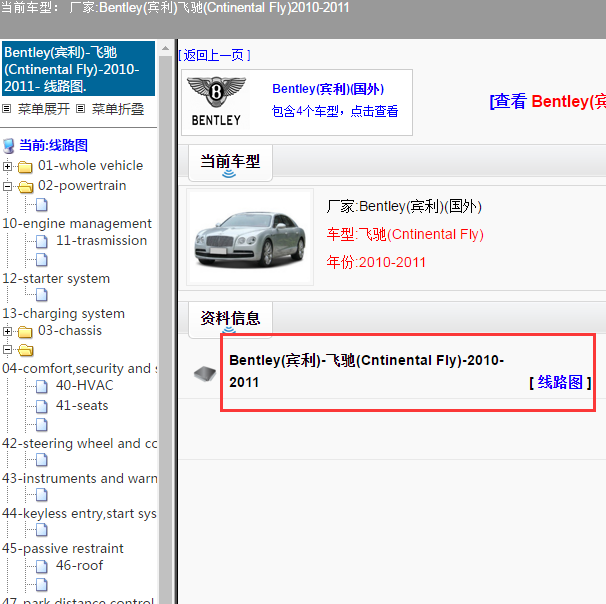Click the 菜单折叠 collapse-menu icon

[80, 109]
